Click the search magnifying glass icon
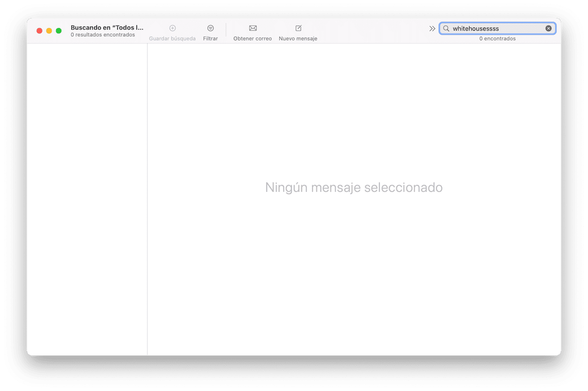The width and height of the screenshot is (588, 391). click(x=446, y=29)
